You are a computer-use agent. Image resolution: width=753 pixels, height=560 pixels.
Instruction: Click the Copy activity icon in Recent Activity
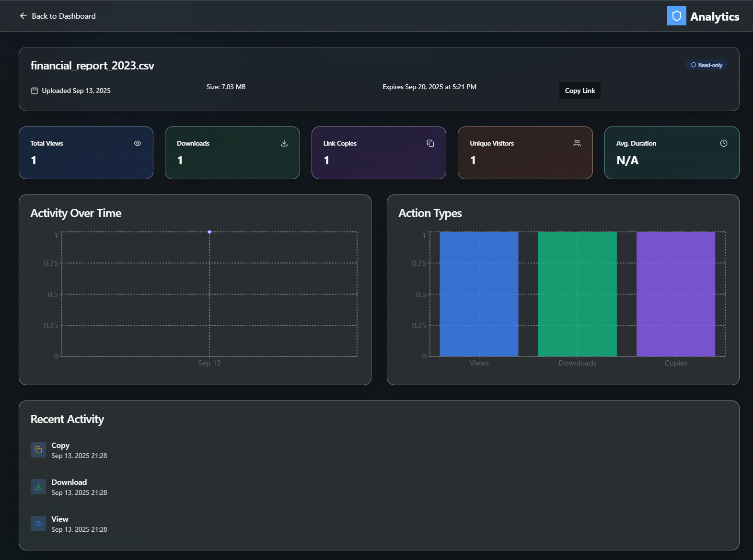[x=38, y=450]
